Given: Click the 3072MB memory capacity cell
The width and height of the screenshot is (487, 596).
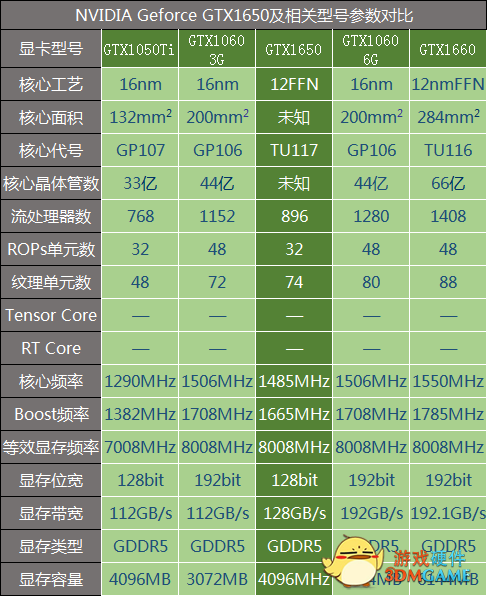Looking at the screenshot, I should (x=217, y=579).
